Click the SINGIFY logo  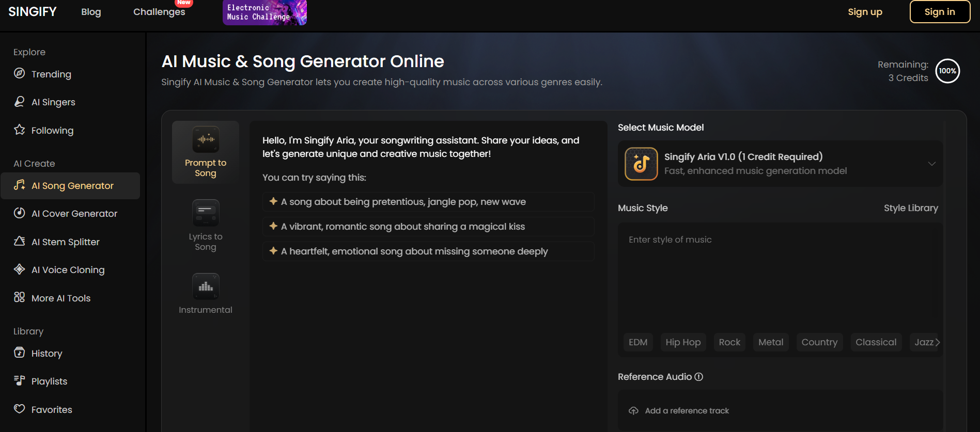[x=33, y=12]
